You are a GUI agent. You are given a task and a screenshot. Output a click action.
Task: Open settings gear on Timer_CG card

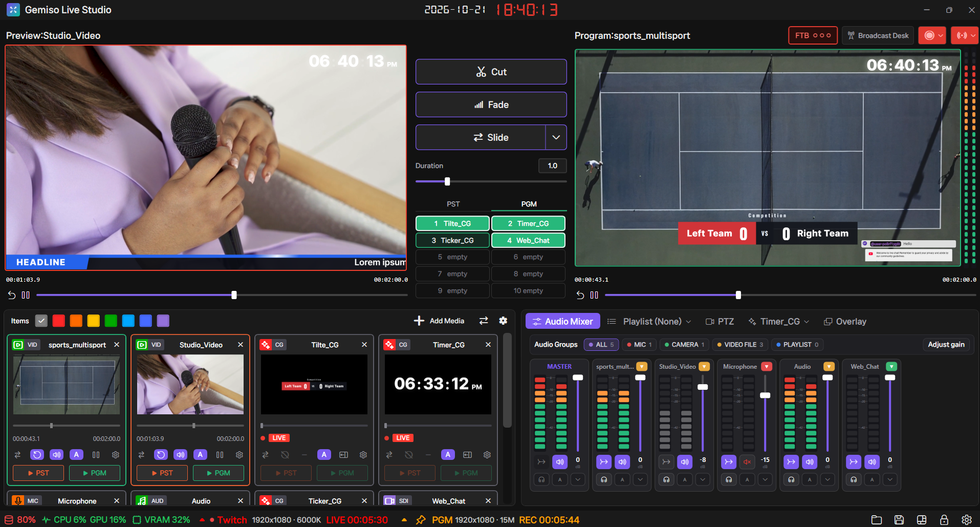pos(487,455)
